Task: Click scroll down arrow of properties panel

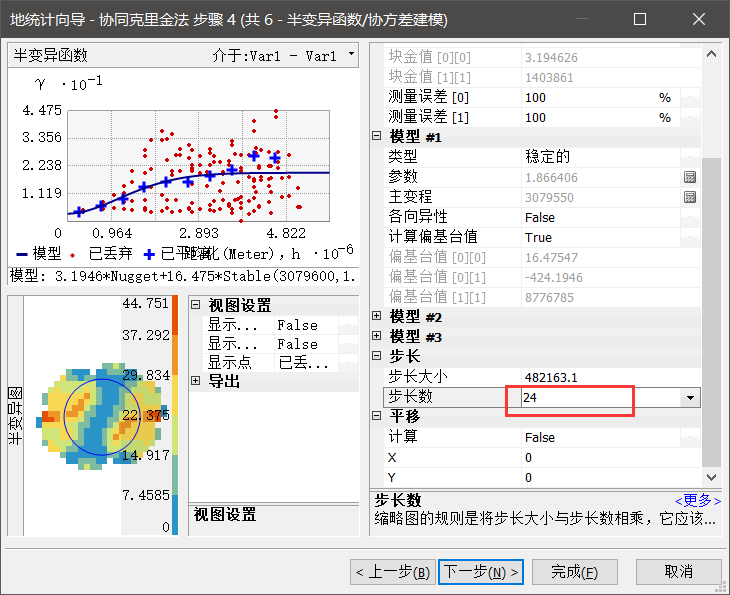Action: pos(711,477)
